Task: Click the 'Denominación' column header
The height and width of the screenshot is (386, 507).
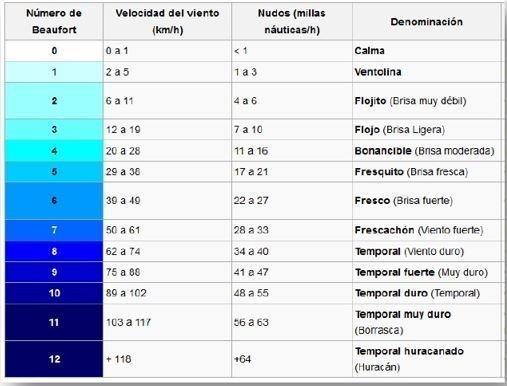Action: coord(427,21)
